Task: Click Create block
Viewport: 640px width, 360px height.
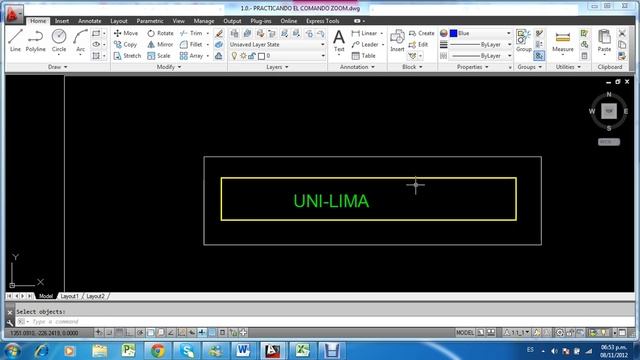Action: coord(422,33)
